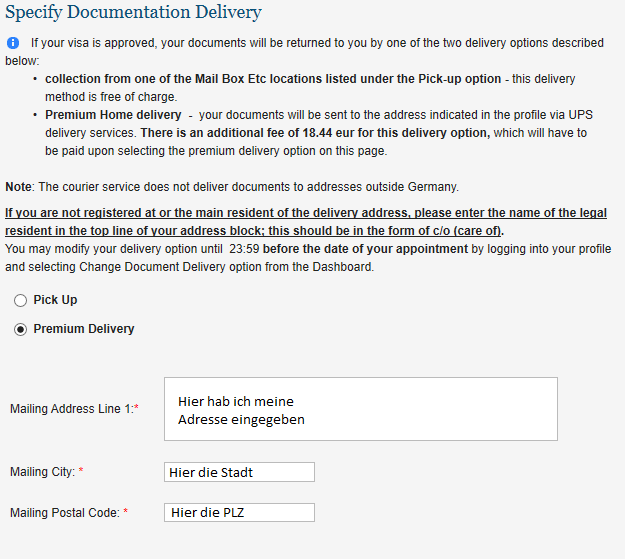Click the bold Mail Box Etc collection text
This screenshot has width=625, height=559.
[x=273, y=79]
